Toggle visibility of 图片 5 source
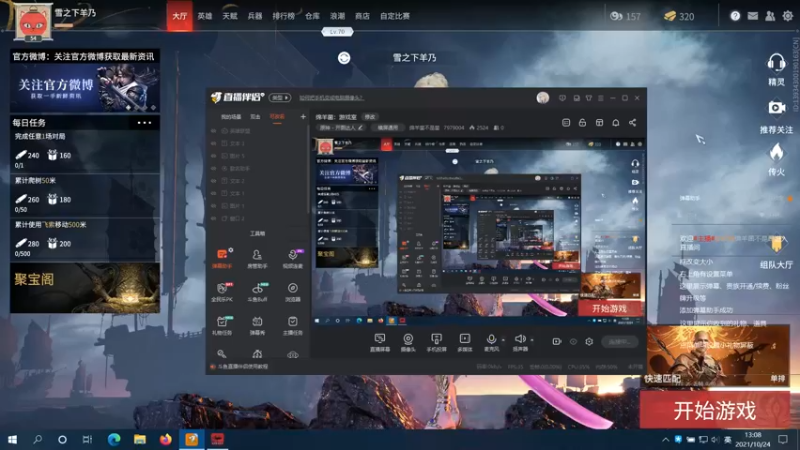This screenshot has width=800, height=450. point(214,156)
